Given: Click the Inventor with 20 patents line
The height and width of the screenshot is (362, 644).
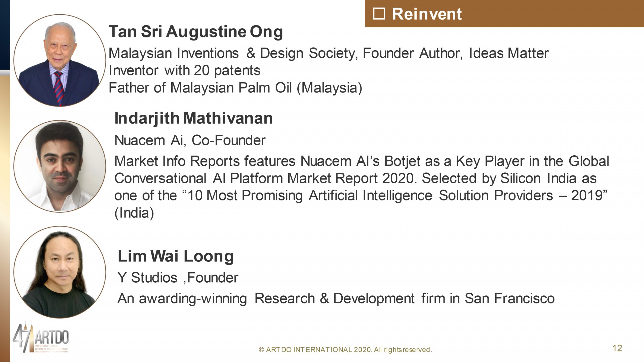Looking at the screenshot, I should 184,70.
